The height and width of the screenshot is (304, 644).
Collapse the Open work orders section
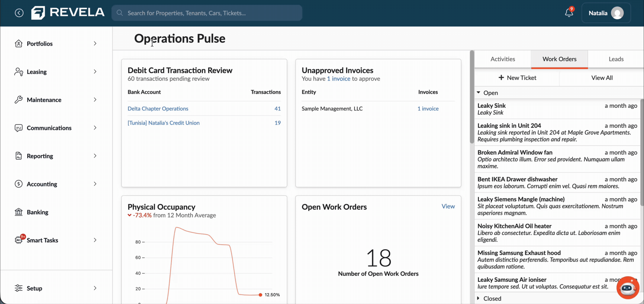(479, 93)
